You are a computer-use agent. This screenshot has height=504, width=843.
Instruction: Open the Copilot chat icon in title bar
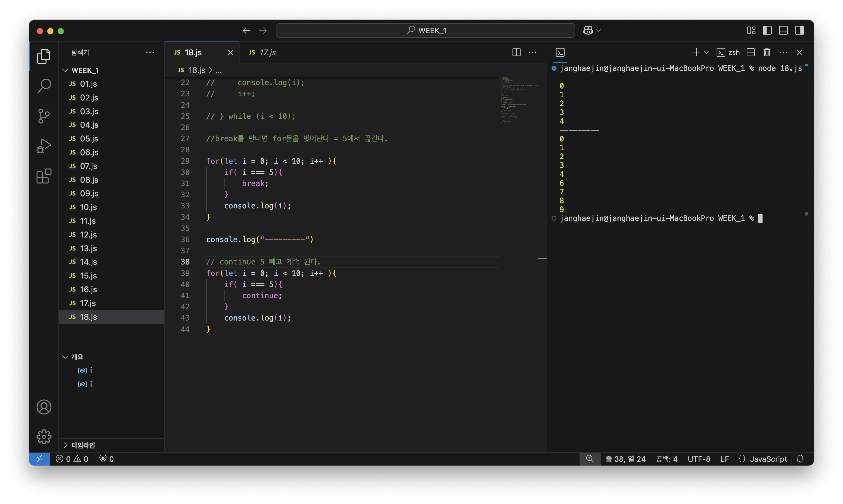pyautogui.click(x=588, y=31)
